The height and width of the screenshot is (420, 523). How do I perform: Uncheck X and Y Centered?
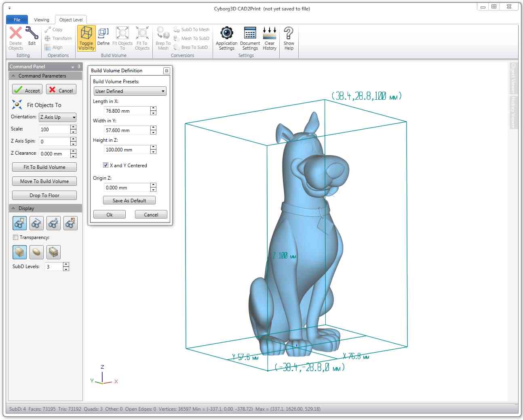105,165
